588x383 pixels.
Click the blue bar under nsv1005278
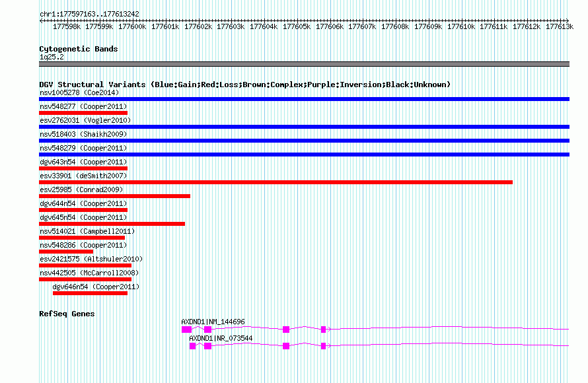point(304,99)
